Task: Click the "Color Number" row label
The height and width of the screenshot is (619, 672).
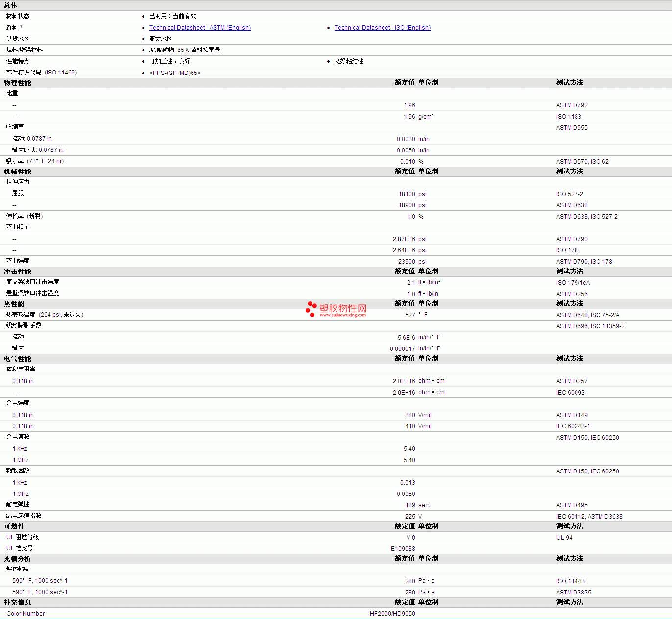Action: (25, 614)
